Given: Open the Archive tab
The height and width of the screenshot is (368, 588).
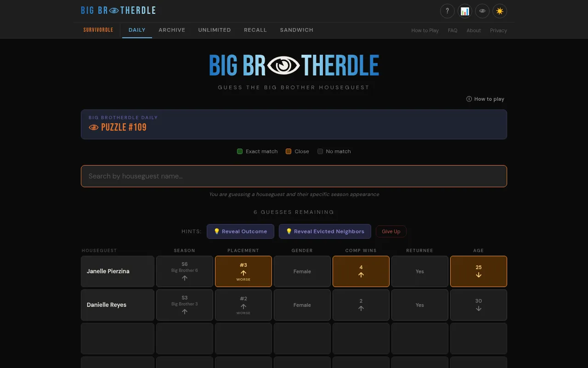Looking at the screenshot, I should (172, 30).
